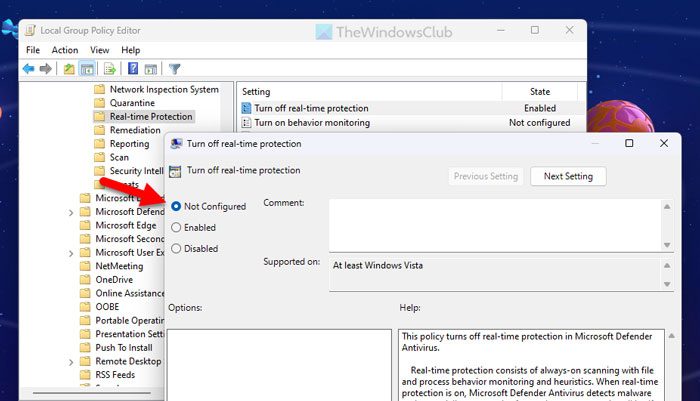Open the Help toolbar icon

tap(133, 68)
